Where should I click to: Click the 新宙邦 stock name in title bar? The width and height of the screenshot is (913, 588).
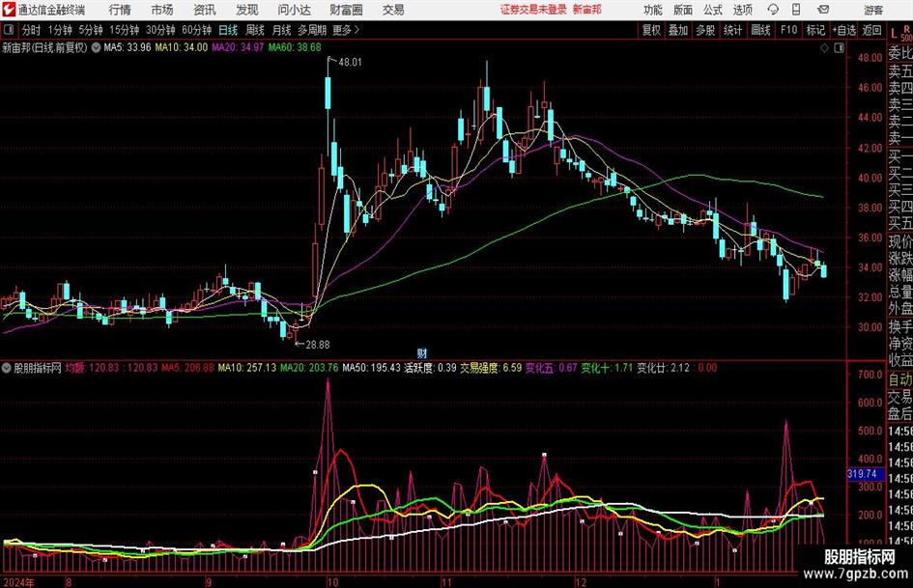coord(587,10)
